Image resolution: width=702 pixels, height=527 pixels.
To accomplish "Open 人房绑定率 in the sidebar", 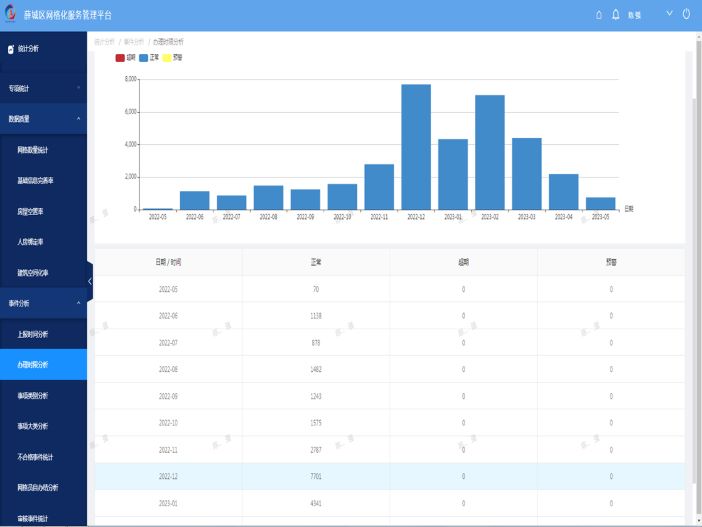I will [x=43, y=242].
